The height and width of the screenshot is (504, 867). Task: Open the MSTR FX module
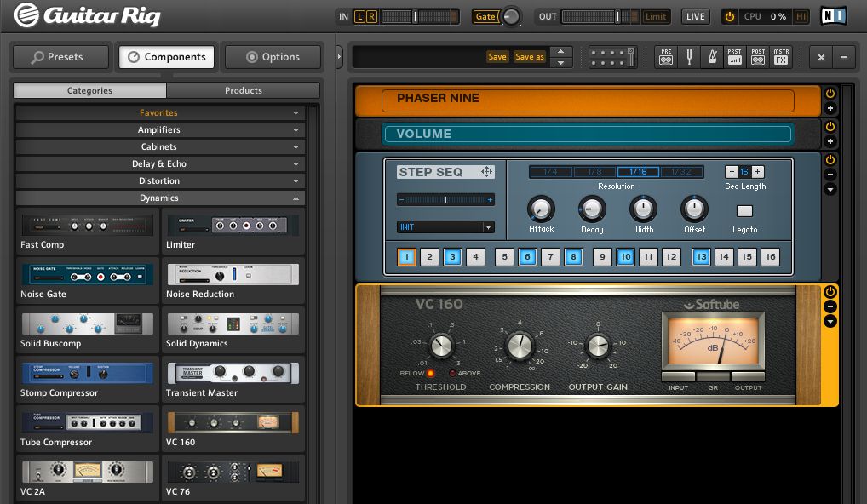[781, 57]
